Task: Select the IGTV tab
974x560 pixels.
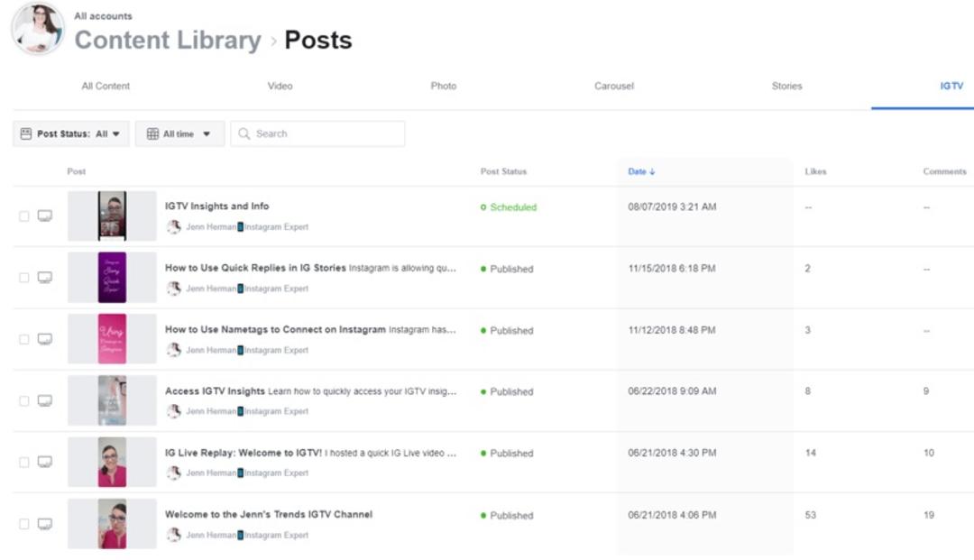Action: coord(951,87)
